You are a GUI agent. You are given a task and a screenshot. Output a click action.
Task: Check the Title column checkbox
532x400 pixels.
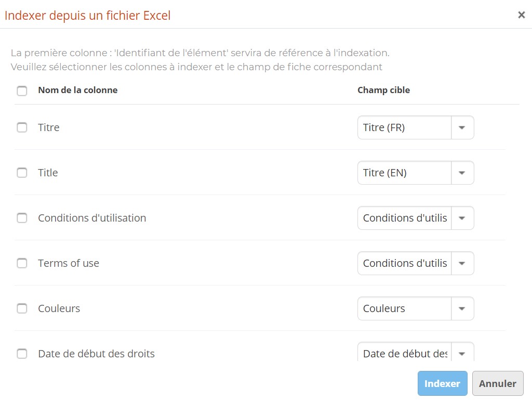click(x=22, y=173)
